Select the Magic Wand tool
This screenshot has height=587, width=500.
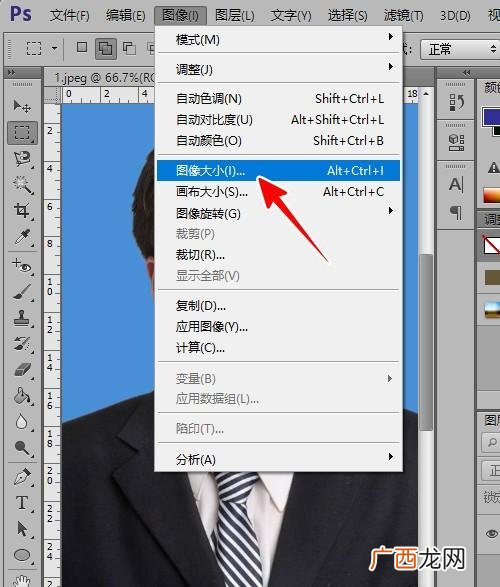coord(22,185)
